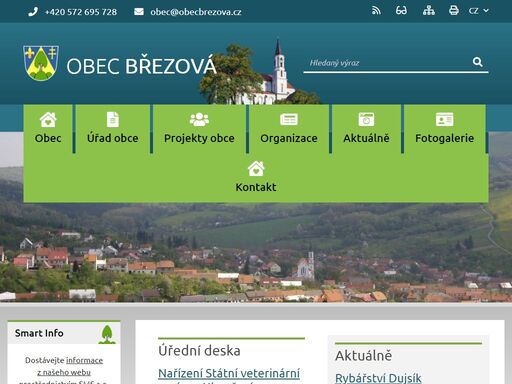
Task: Open the Projekty obce menu item
Action: point(199,129)
